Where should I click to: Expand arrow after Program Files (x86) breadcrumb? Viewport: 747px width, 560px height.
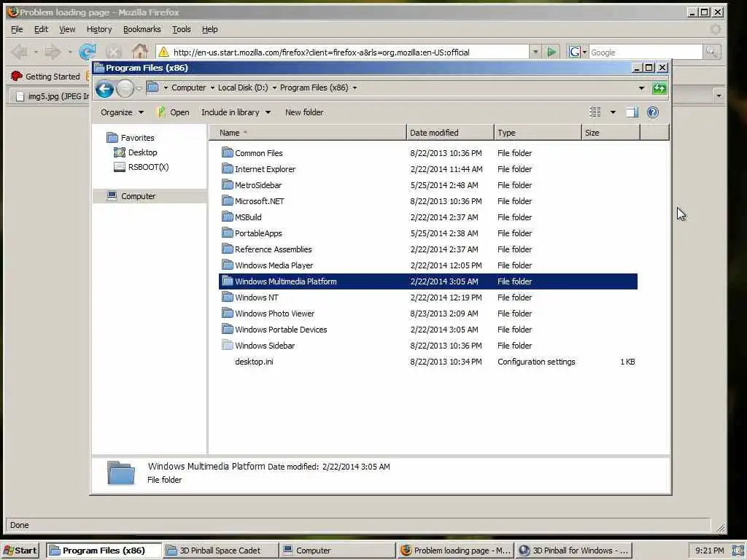tap(355, 87)
